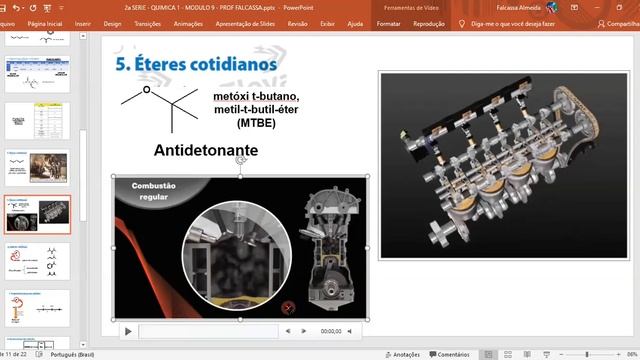Click the Redo icon in quick access toolbar
This screenshot has width=640, height=360.
(x=33, y=8)
